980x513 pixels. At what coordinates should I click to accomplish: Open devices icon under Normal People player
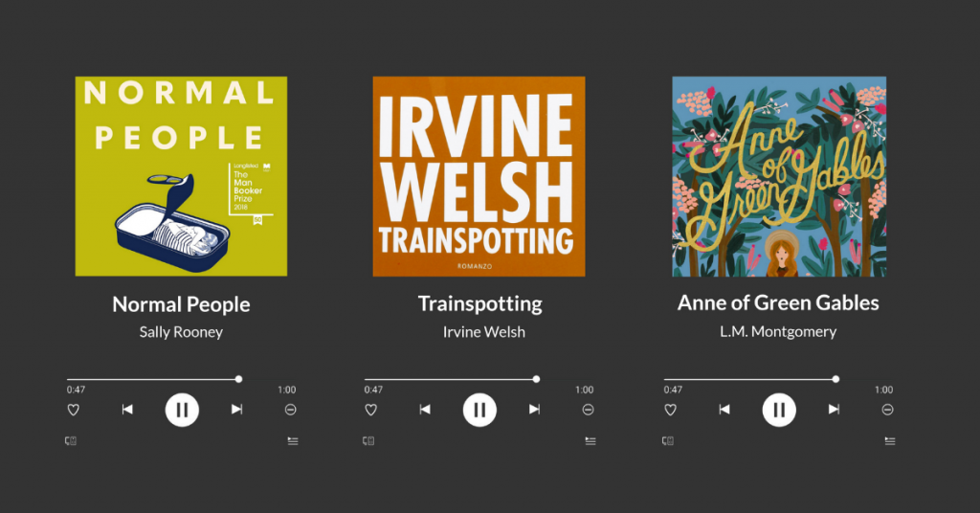point(71,441)
